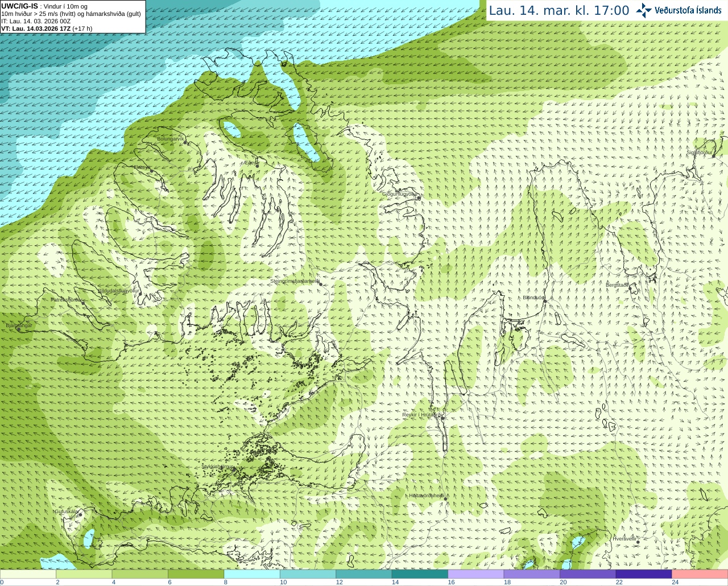Click the 16–18 m/s lavender legend swatch

coord(476,574)
